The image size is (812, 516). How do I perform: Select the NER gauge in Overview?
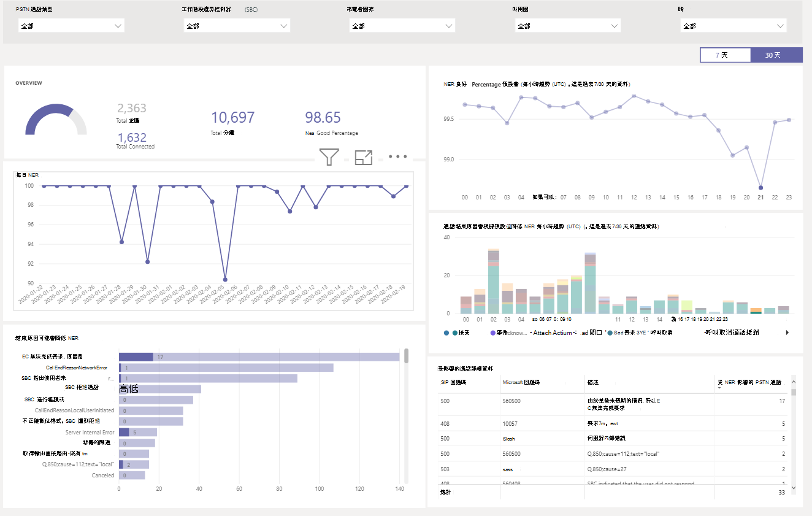tap(56, 119)
